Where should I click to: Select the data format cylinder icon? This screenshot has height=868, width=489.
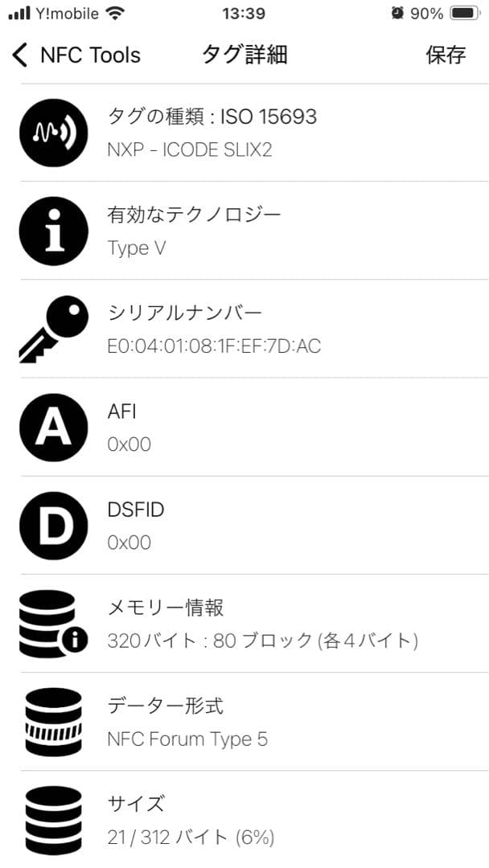[53, 721]
